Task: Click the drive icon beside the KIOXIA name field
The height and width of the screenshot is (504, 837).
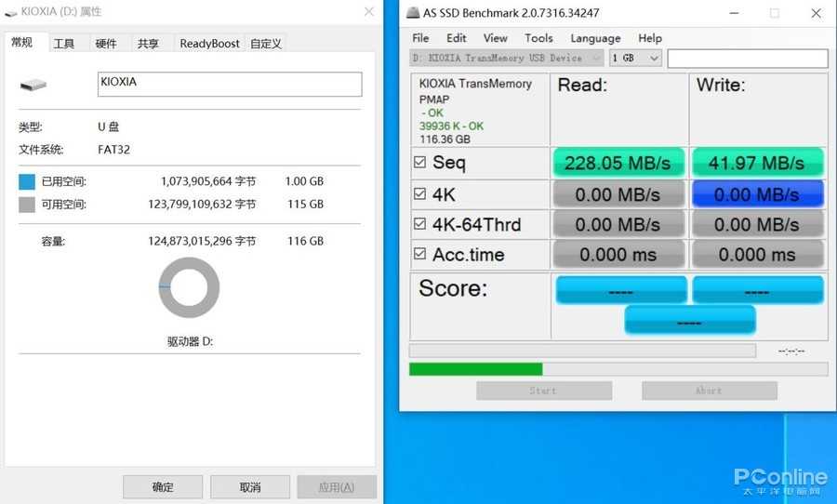Action: (33, 85)
